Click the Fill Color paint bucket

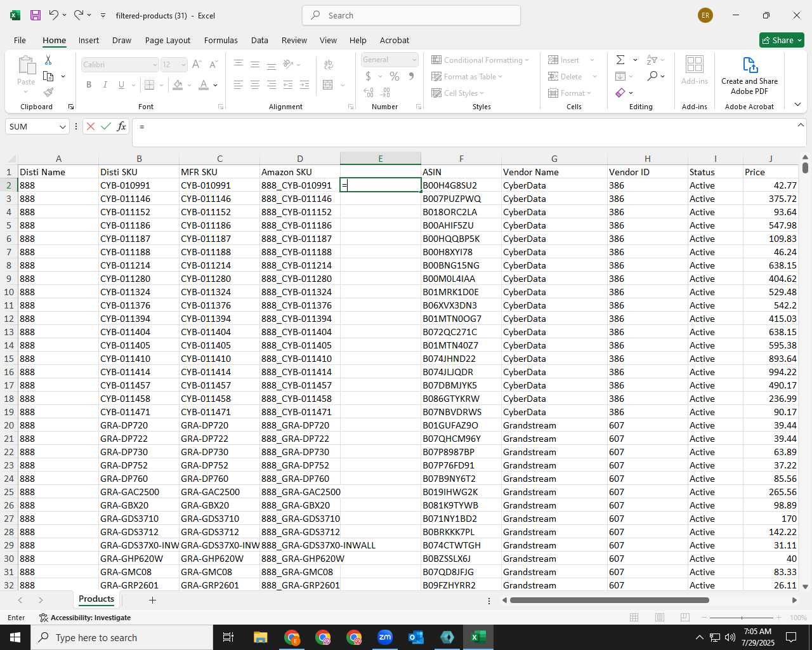(x=178, y=85)
